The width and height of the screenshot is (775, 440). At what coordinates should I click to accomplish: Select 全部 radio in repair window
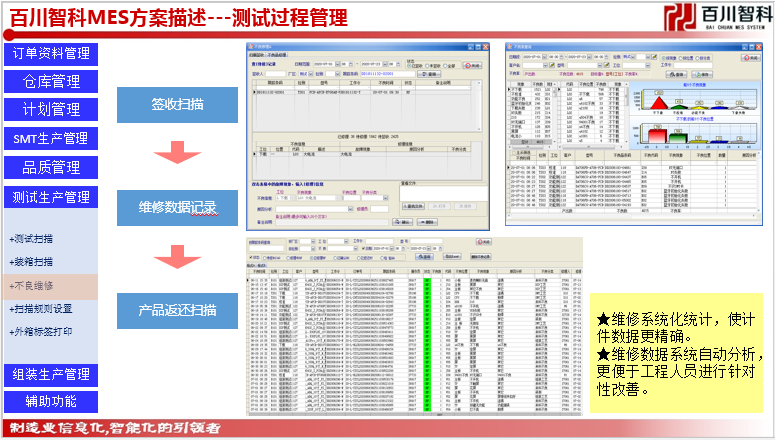445,66
